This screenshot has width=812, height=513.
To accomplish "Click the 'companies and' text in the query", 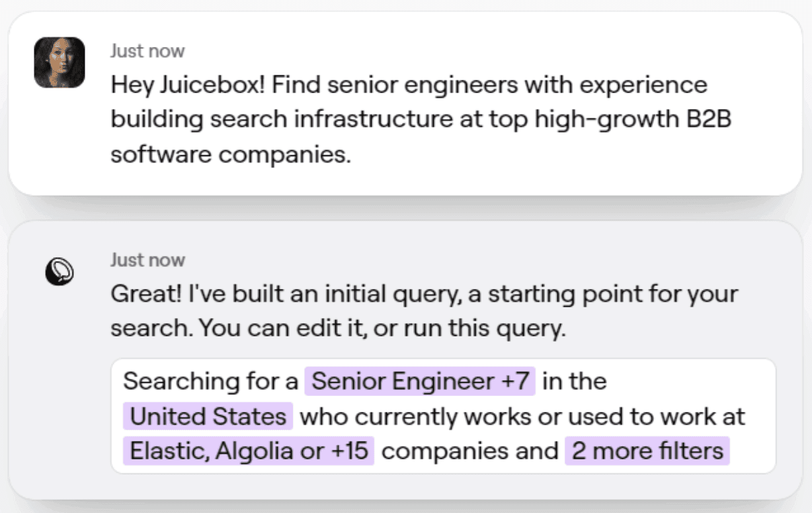I will tap(469, 451).
